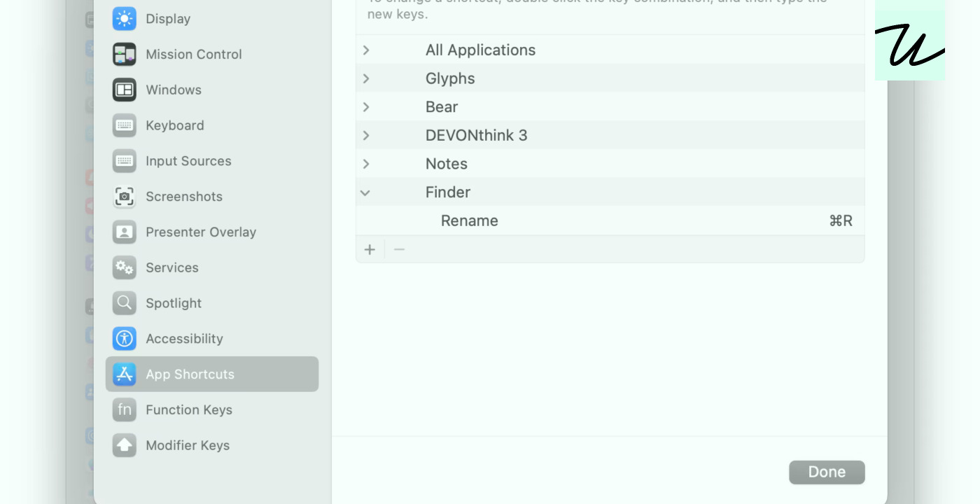Viewport: 980px width, 504px height.
Task: Remove shortcut with the minus button
Action: click(399, 250)
